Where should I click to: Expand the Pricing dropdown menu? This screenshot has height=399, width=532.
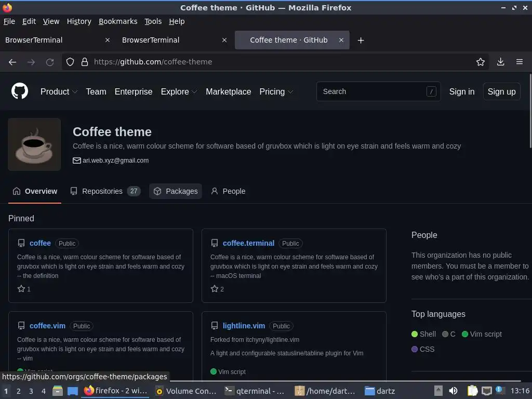(x=276, y=91)
